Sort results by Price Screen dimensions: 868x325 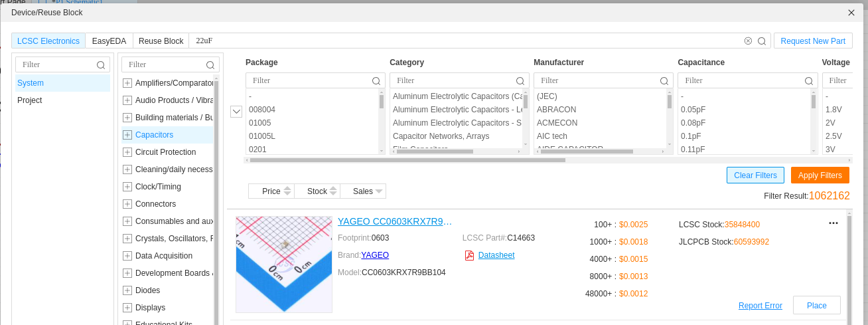click(271, 191)
